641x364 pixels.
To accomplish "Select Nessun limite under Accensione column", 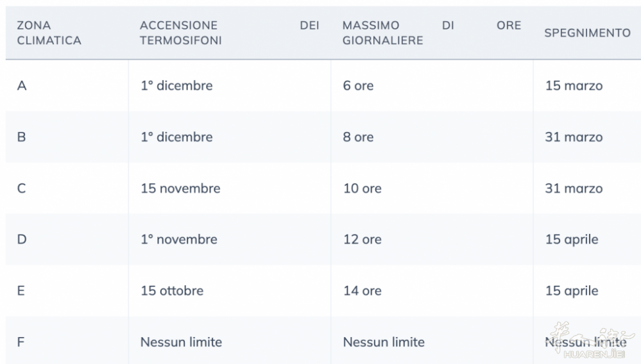I will [181, 342].
